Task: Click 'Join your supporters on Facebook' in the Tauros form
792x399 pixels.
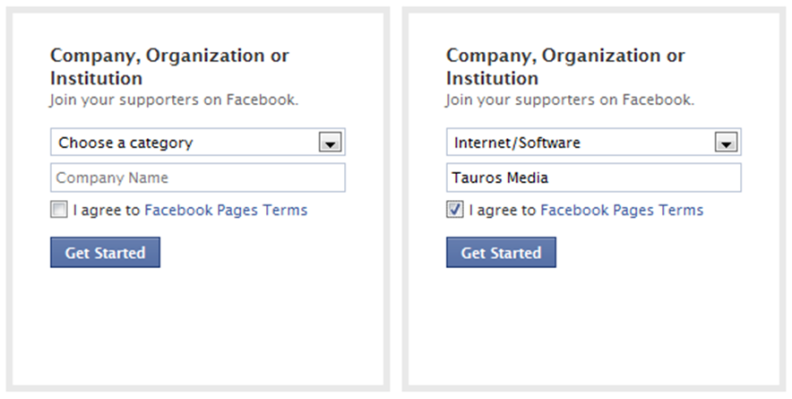Action: (570, 100)
